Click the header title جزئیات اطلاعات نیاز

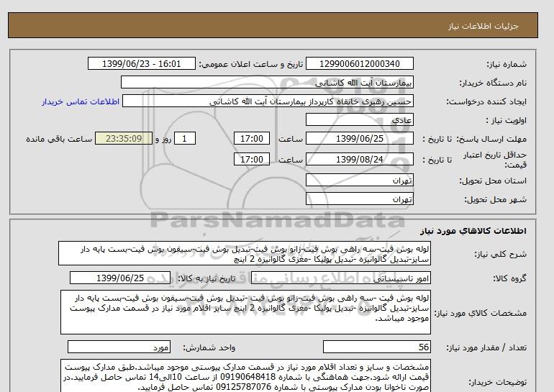click(483, 26)
